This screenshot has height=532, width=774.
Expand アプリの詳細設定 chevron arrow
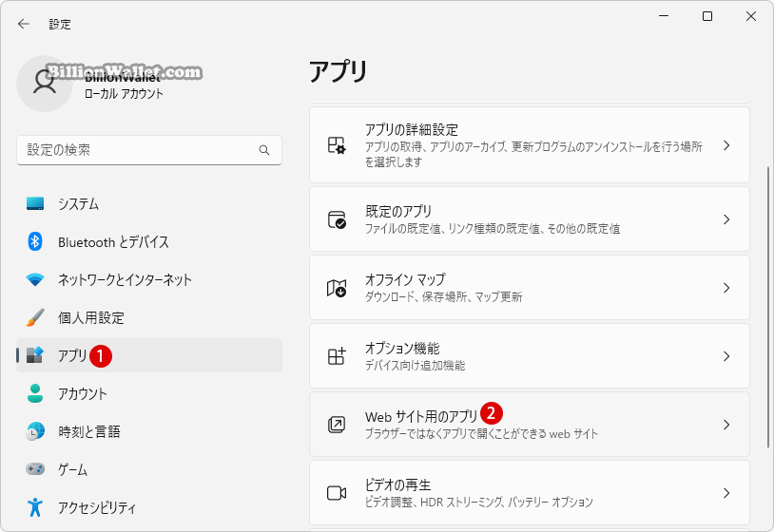coord(726,145)
